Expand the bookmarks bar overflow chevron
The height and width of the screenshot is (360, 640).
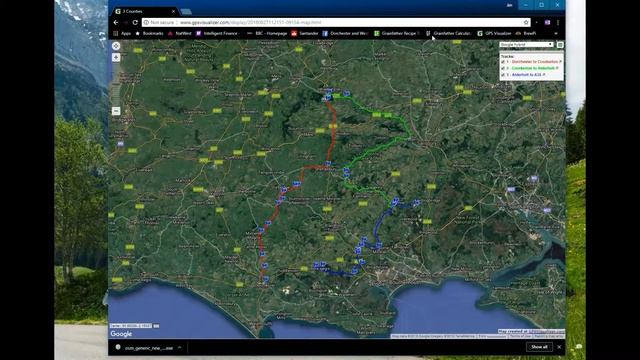(556, 33)
